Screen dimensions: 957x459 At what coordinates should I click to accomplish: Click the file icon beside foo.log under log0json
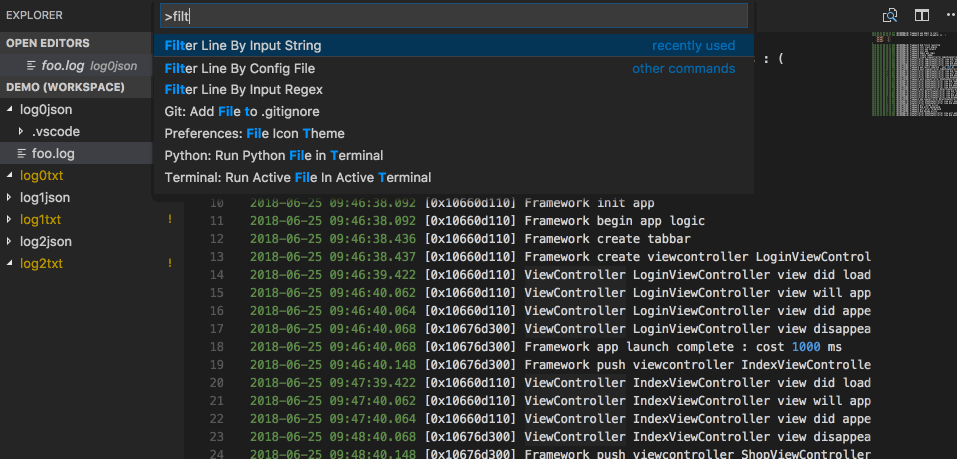click(22, 153)
